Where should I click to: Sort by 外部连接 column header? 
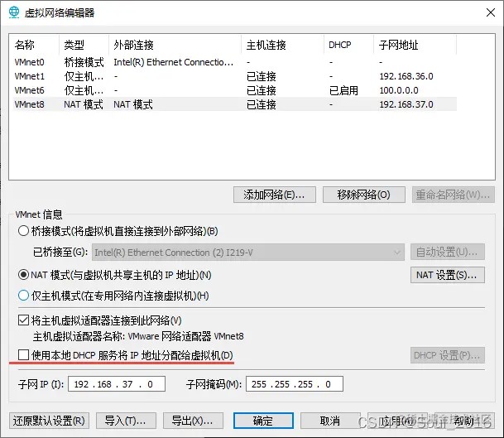click(175, 45)
